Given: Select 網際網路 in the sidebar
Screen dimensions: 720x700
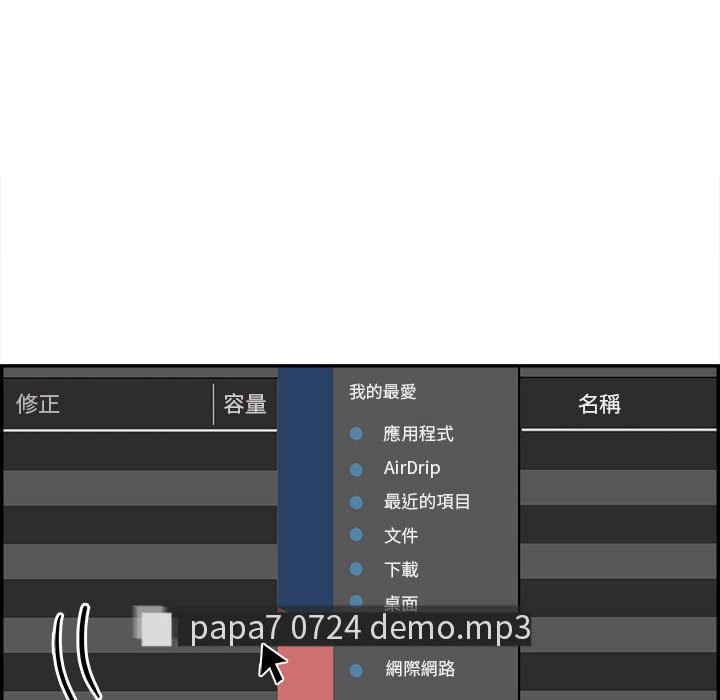Looking at the screenshot, I should [420, 669].
